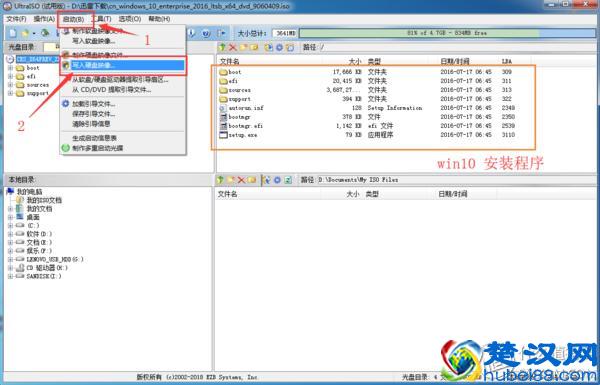Click the local pane Up-folder green arrow icon

(220, 179)
